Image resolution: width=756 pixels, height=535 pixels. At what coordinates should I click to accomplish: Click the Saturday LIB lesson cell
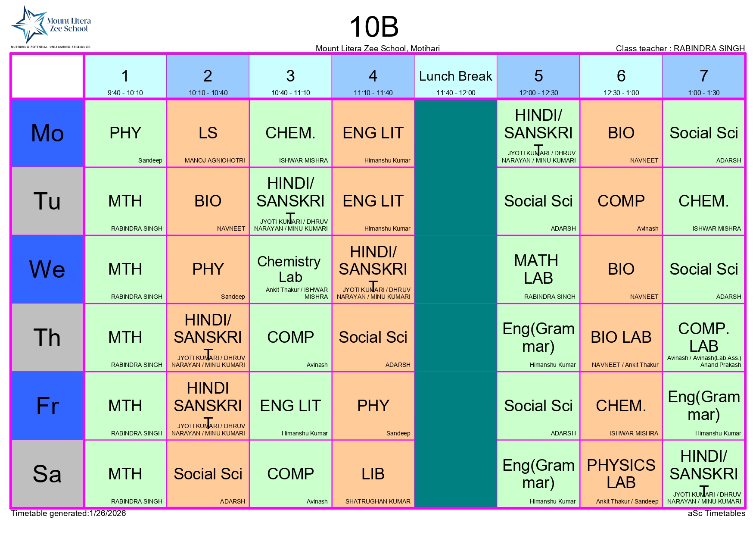(373, 474)
